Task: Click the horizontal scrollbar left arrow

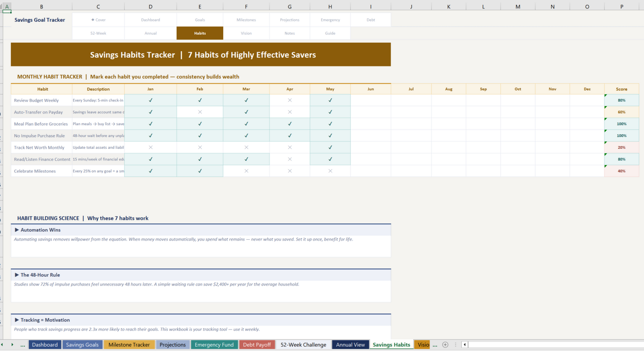Action: click(x=465, y=345)
